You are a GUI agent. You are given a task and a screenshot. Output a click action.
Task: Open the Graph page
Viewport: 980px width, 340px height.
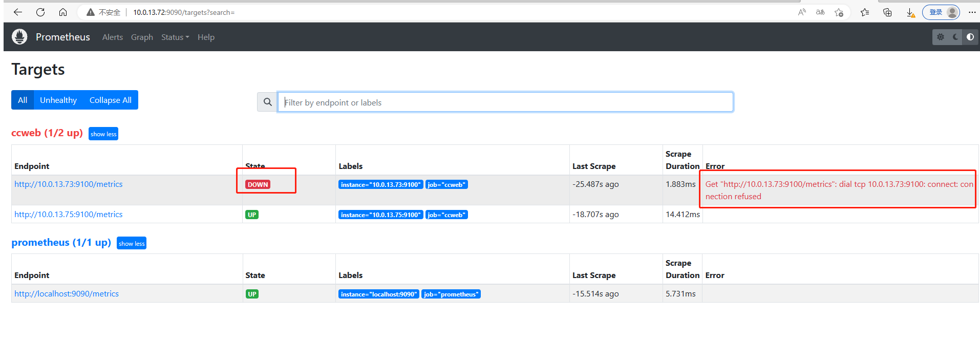[142, 37]
